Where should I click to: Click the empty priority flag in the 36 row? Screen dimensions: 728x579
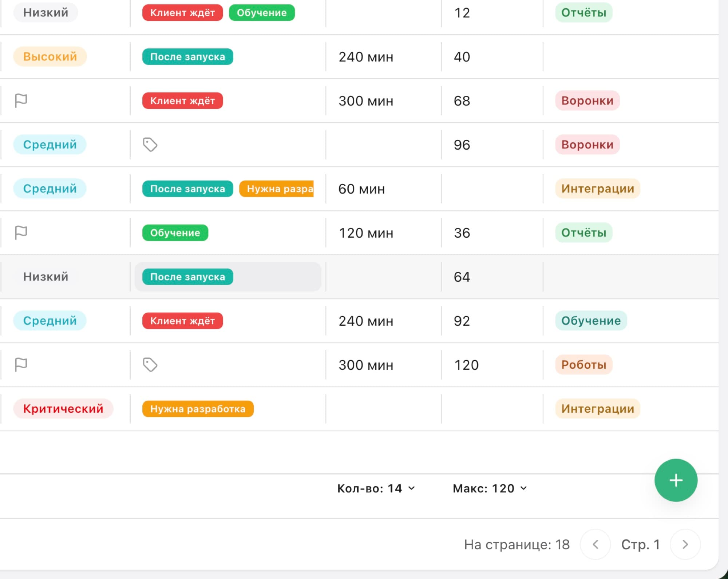[21, 233]
